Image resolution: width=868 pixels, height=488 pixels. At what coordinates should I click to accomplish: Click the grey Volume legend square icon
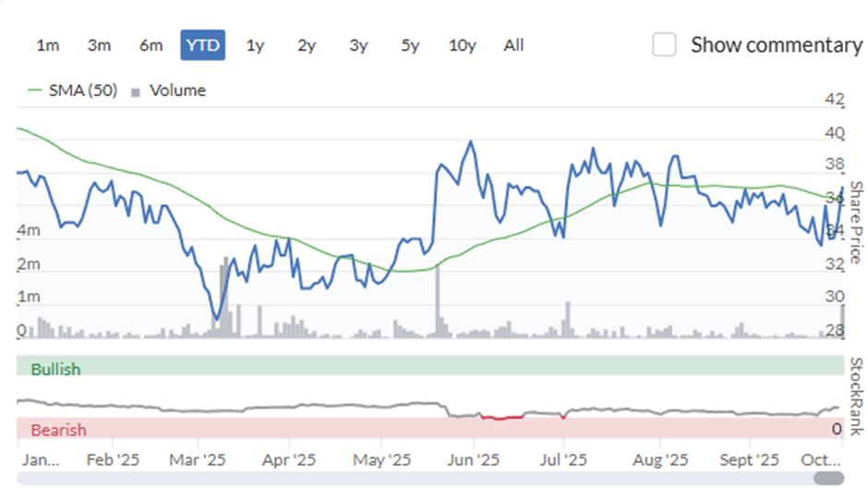137,91
